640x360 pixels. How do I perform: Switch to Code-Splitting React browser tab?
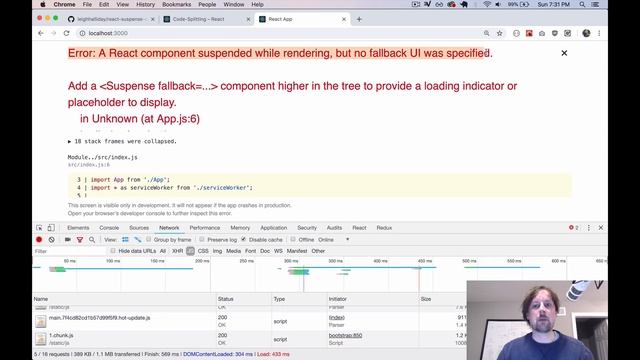click(207, 19)
